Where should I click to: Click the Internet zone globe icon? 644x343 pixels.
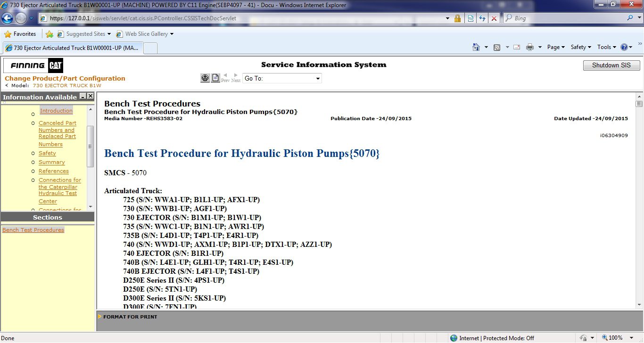454,338
